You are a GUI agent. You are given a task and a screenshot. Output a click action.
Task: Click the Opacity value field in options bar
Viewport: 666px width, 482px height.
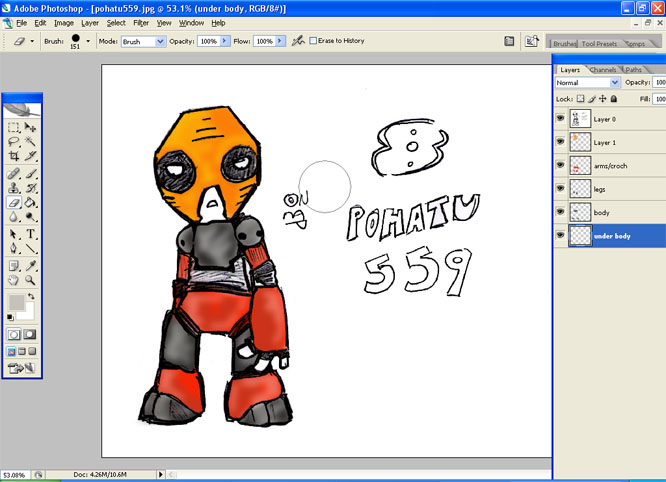point(209,42)
